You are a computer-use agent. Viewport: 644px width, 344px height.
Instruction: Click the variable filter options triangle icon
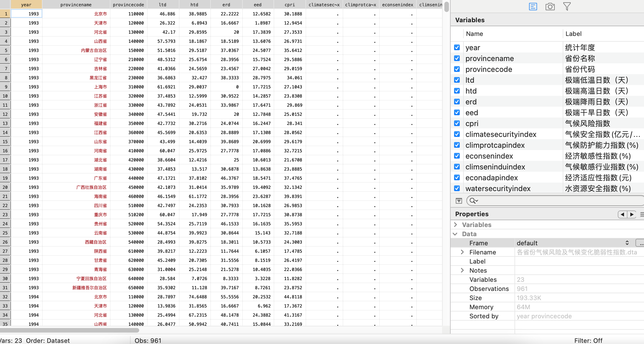pos(459,201)
